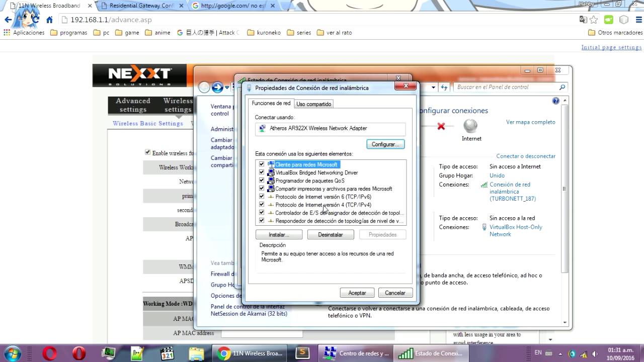Viewport: 644px width, 362px height.
Task: Click the volume icon in system tray
Action: click(x=595, y=353)
